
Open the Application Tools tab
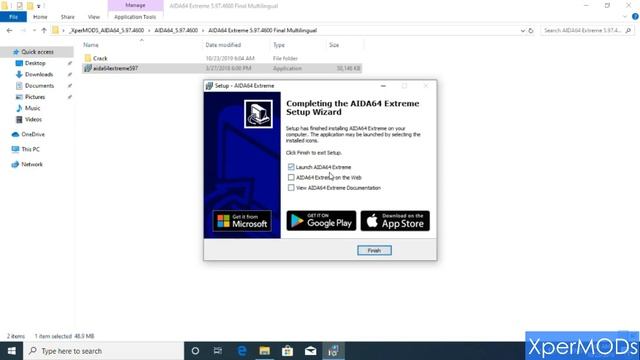tap(135, 17)
